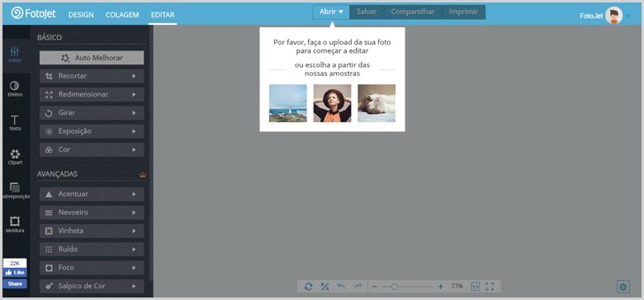Switch to the DESIGN tab
The image size is (644, 300).
coord(81,15)
